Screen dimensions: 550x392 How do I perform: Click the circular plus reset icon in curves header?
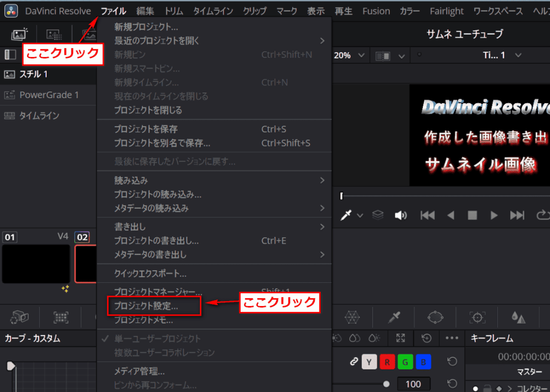tap(426, 338)
